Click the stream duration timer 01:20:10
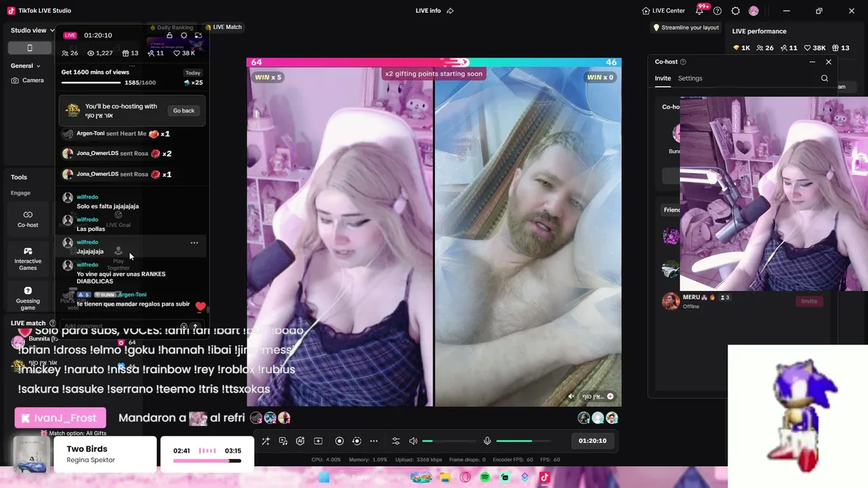The width and height of the screenshot is (868, 488). click(593, 441)
